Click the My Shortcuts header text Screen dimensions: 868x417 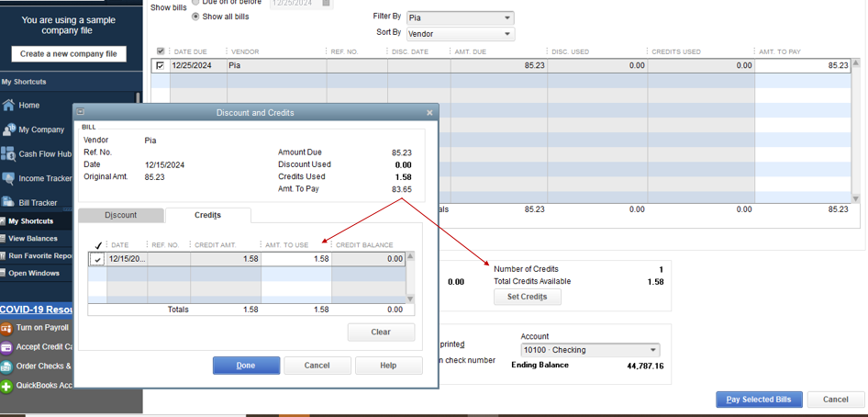pyautogui.click(x=24, y=82)
